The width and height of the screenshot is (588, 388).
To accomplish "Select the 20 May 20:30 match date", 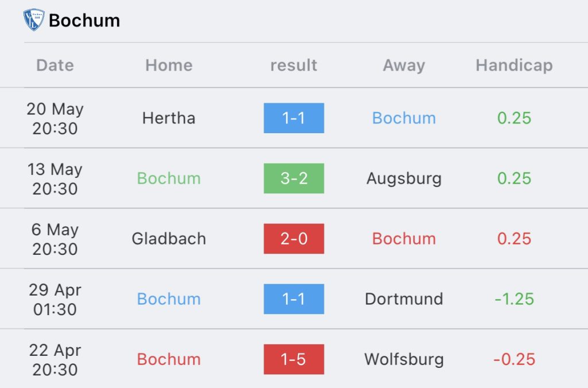I will (55, 118).
